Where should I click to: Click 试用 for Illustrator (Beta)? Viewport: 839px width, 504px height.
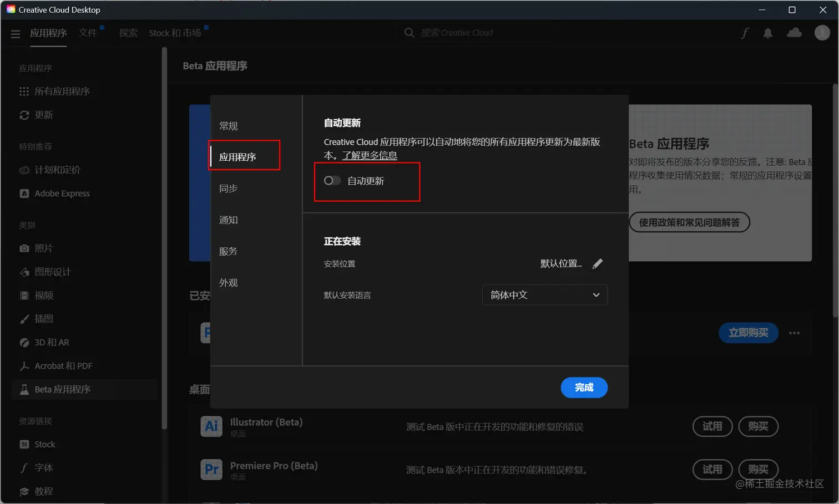[712, 426]
